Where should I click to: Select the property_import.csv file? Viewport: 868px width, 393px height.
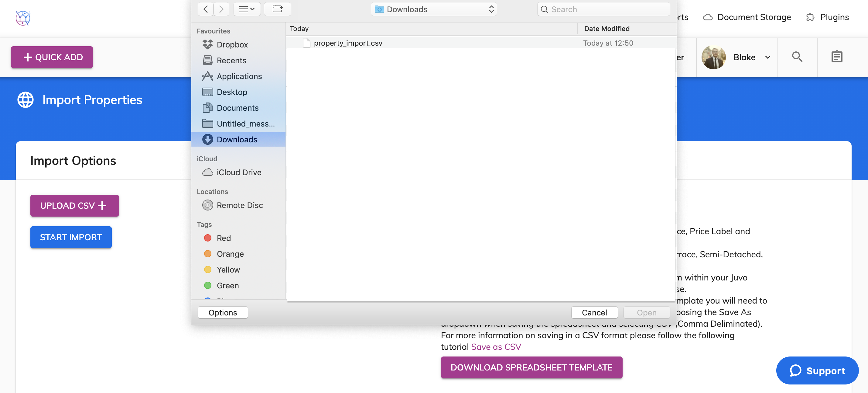[x=348, y=43]
